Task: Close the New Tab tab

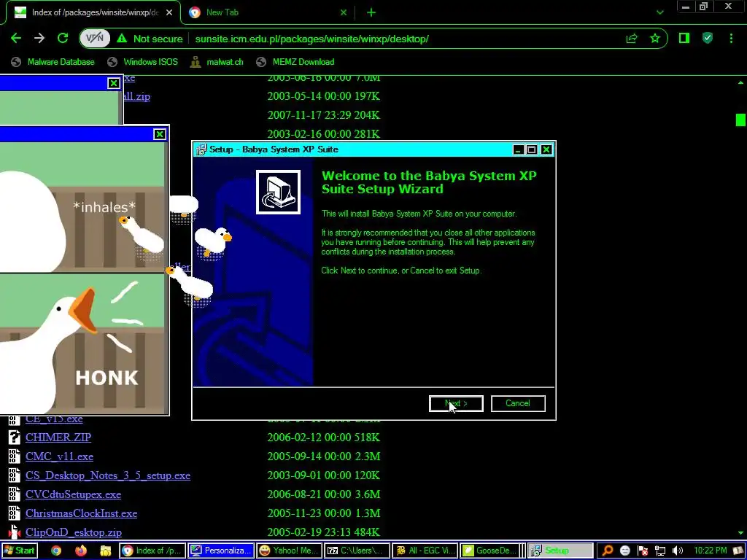Action: pos(344,12)
